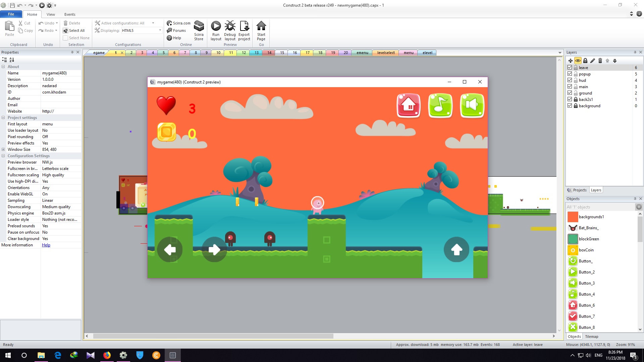
Task: Click Help link in More information row
Action: click(x=46, y=245)
